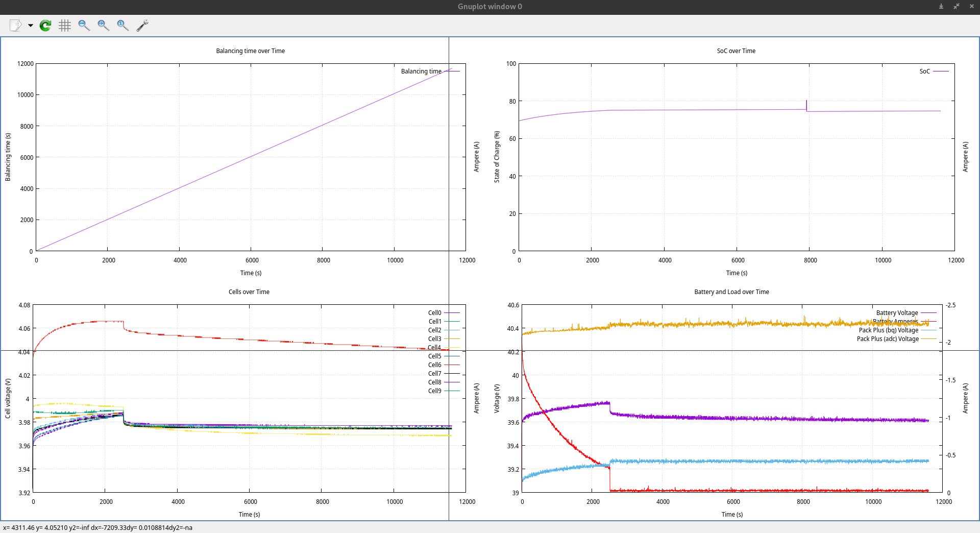
Task: Click the keep-below arrow in title bar
Action: coord(941,7)
